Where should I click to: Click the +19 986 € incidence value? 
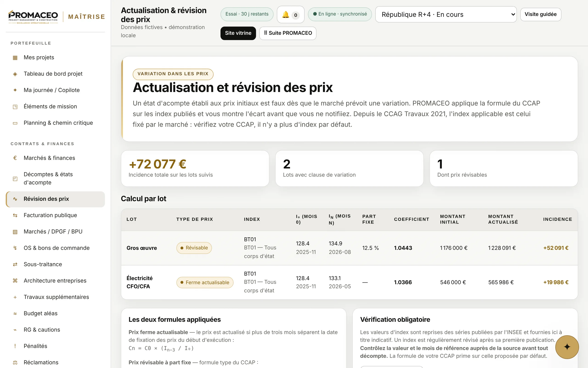556,282
